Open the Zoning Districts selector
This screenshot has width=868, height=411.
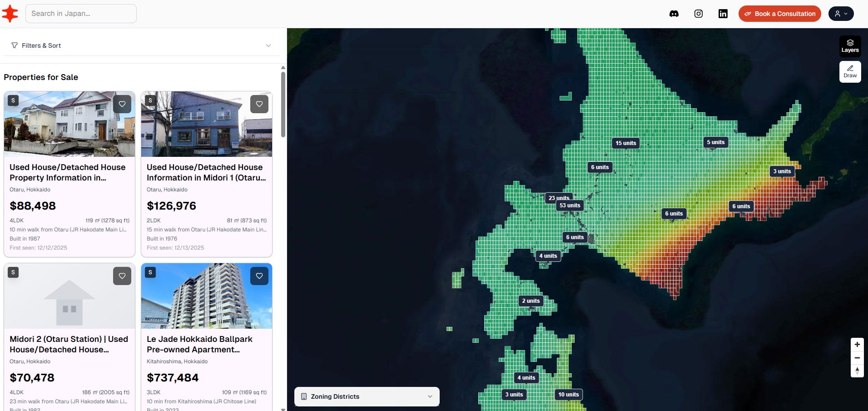click(x=366, y=396)
